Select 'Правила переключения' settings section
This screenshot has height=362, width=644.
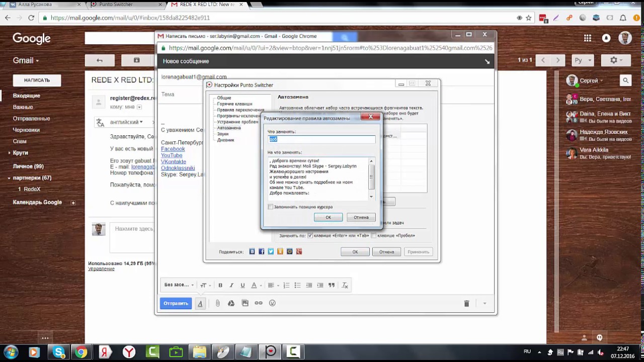coord(240,110)
